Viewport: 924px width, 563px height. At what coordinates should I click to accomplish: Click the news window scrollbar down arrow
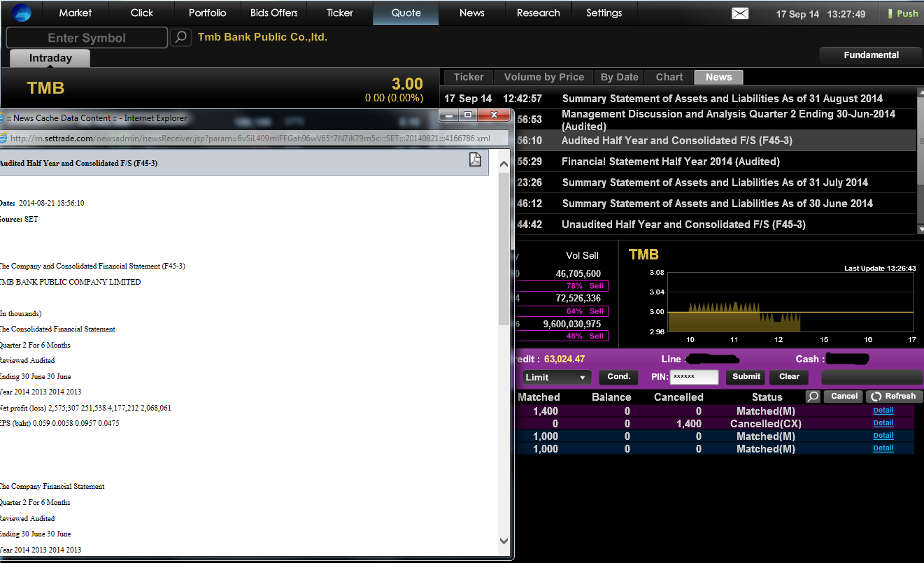click(x=504, y=540)
